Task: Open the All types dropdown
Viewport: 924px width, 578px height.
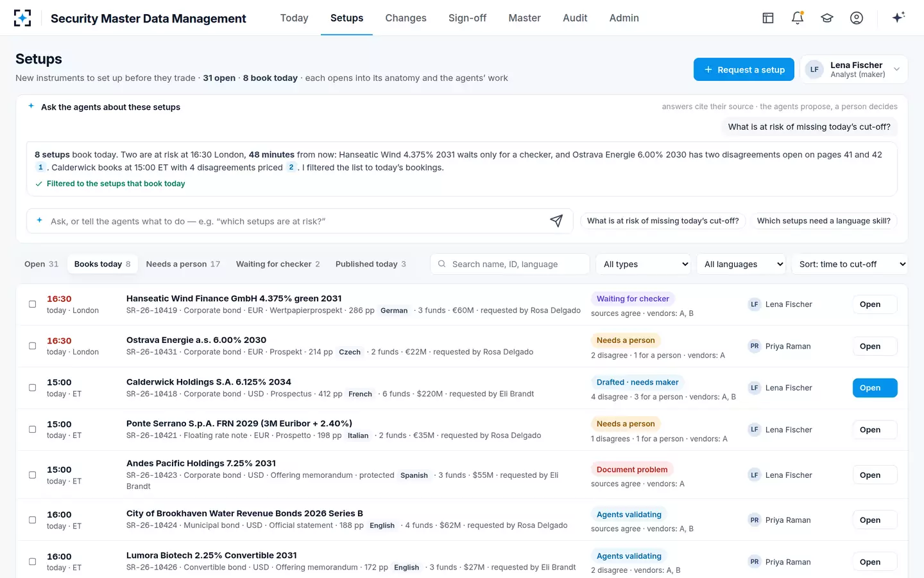Action: coord(644,264)
